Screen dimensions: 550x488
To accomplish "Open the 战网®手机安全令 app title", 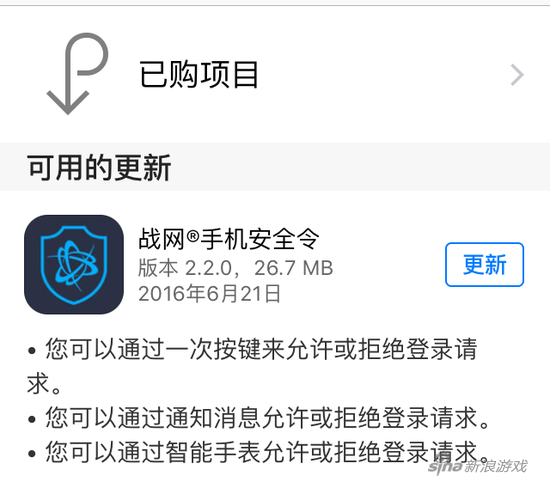I will coord(229,239).
